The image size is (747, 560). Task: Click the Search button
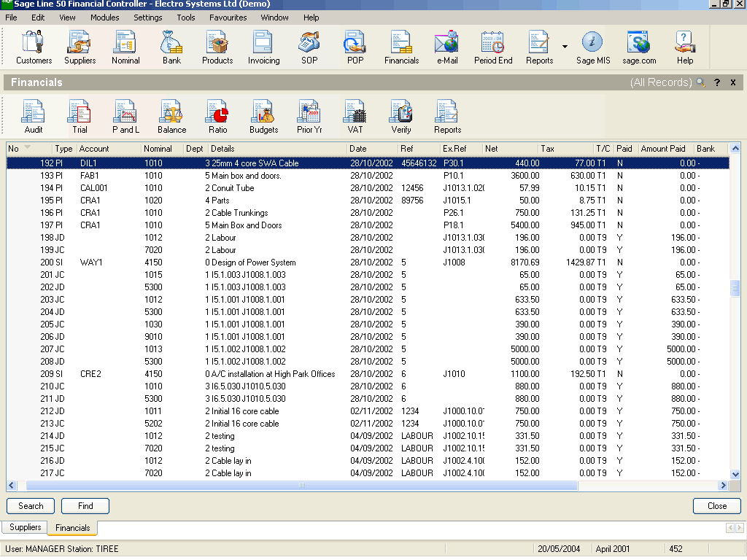click(31, 506)
